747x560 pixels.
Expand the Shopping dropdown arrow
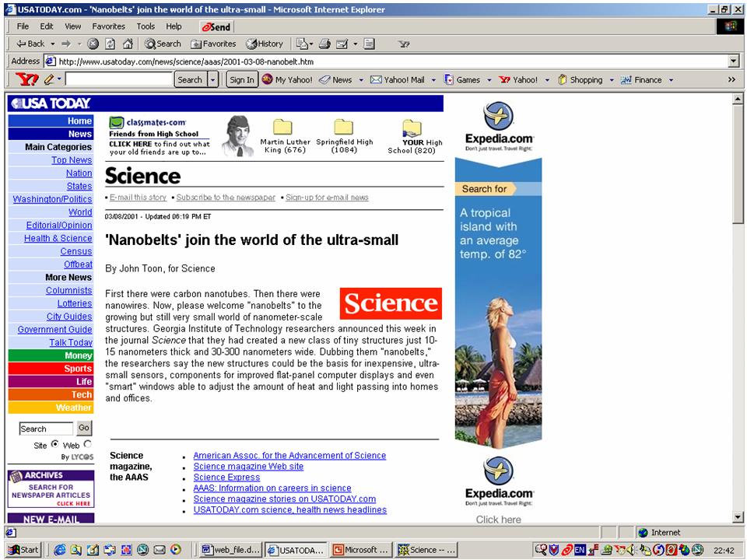[612, 79]
